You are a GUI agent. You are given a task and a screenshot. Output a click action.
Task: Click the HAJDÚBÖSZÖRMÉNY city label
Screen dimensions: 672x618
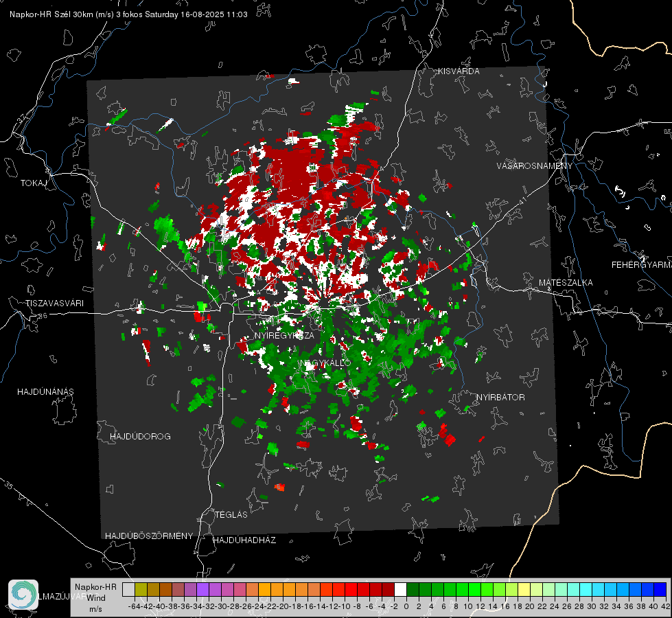tap(149, 536)
